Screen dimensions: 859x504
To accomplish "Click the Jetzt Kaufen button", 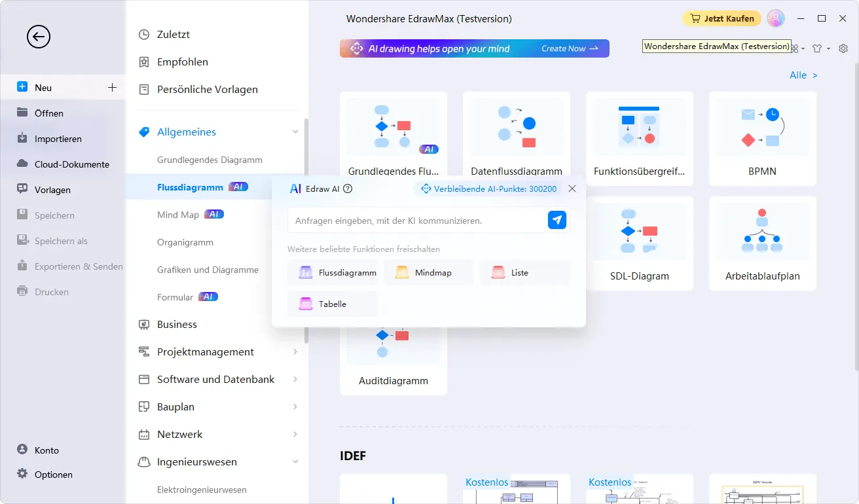I will point(721,18).
